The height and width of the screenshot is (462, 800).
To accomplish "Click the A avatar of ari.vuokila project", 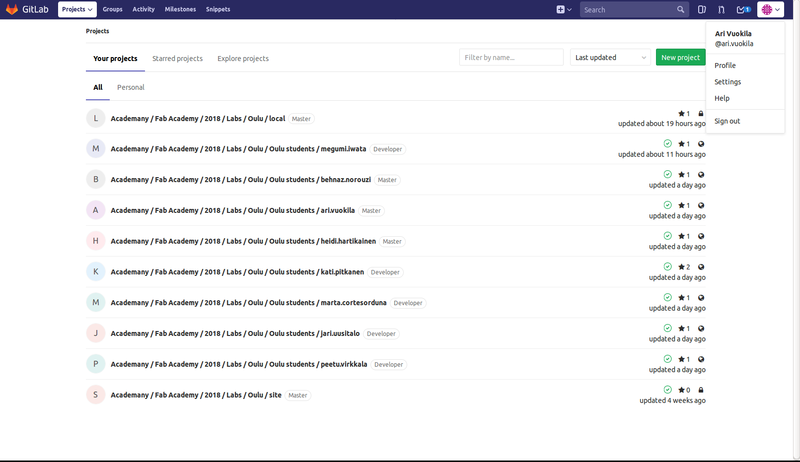I will (x=95, y=210).
